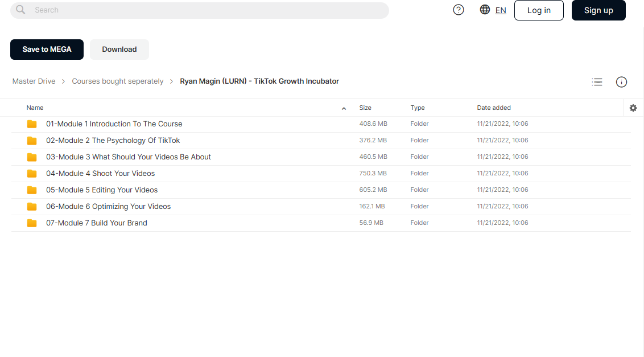Click the 162.1 MB size cell
Viewport: 644px width, 357px height.
click(372, 206)
